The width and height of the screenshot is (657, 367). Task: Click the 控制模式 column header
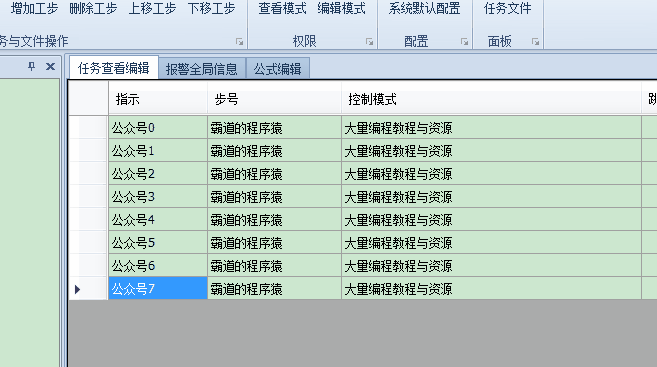pos(491,99)
